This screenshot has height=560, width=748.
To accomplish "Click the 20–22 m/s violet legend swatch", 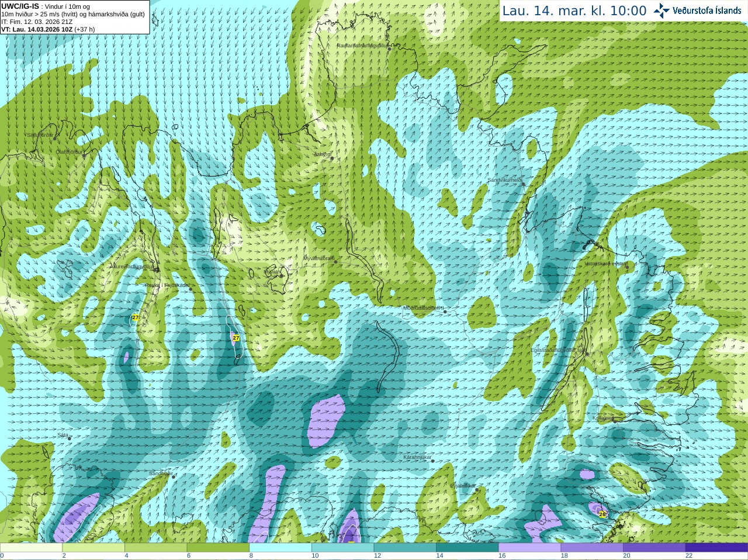I will (654, 548).
